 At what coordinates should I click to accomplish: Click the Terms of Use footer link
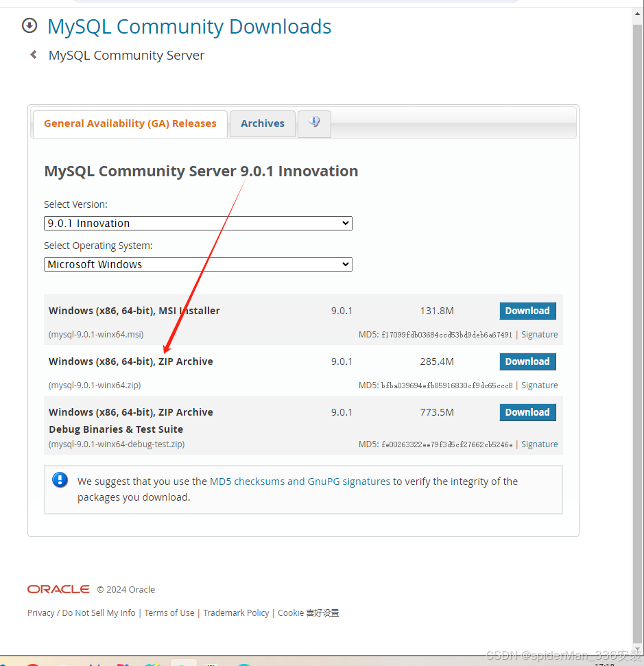point(169,613)
